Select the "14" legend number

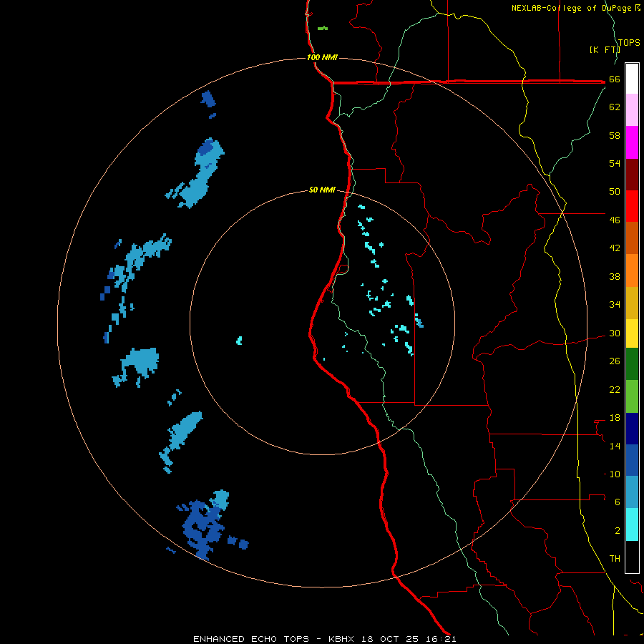click(x=615, y=446)
